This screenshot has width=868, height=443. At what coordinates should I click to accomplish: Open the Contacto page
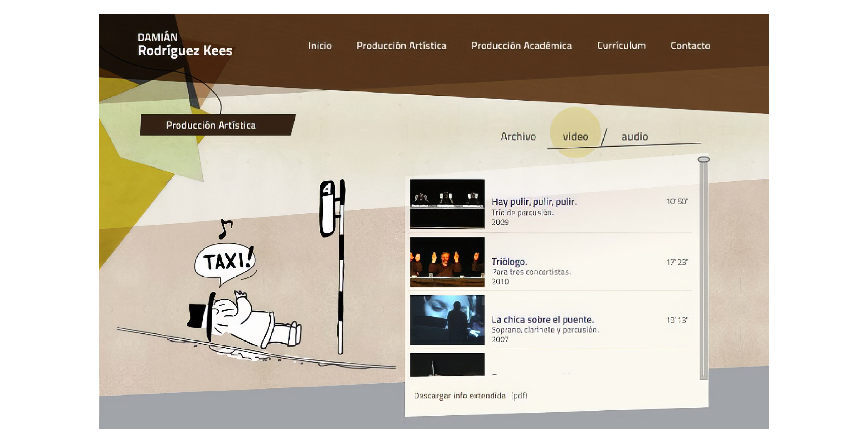(690, 46)
